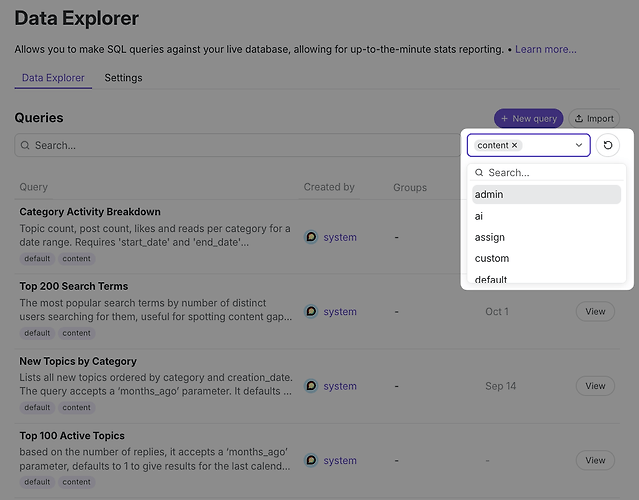Create a New query
Image resolution: width=639 pixels, height=500 pixels.
click(x=529, y=119)
